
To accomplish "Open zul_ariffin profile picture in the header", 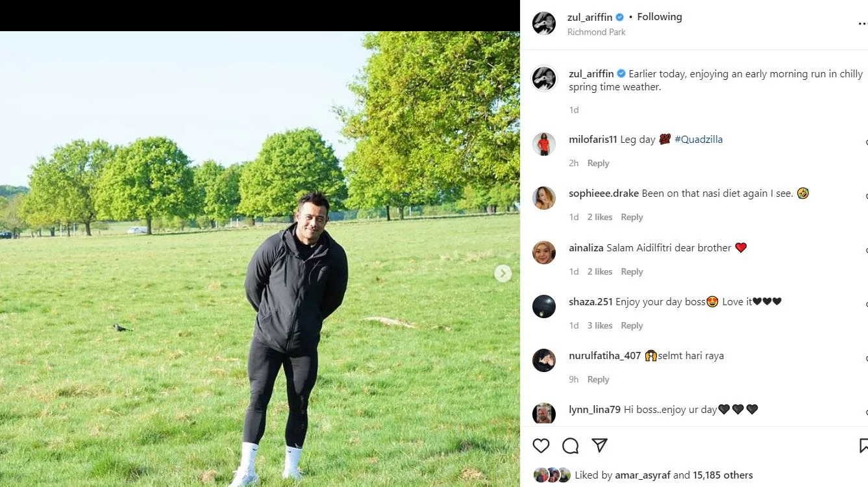I will click(x=544, y=23).
